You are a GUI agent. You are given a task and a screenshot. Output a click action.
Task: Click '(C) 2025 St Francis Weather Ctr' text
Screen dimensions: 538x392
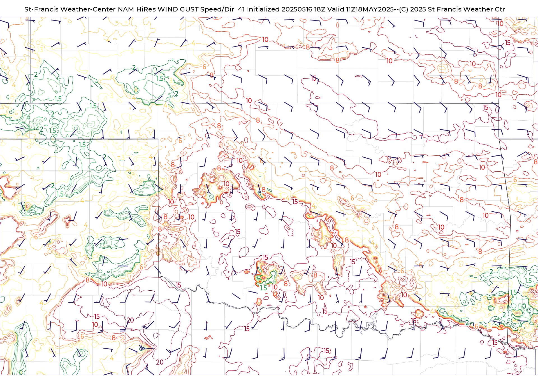[452, 9]
